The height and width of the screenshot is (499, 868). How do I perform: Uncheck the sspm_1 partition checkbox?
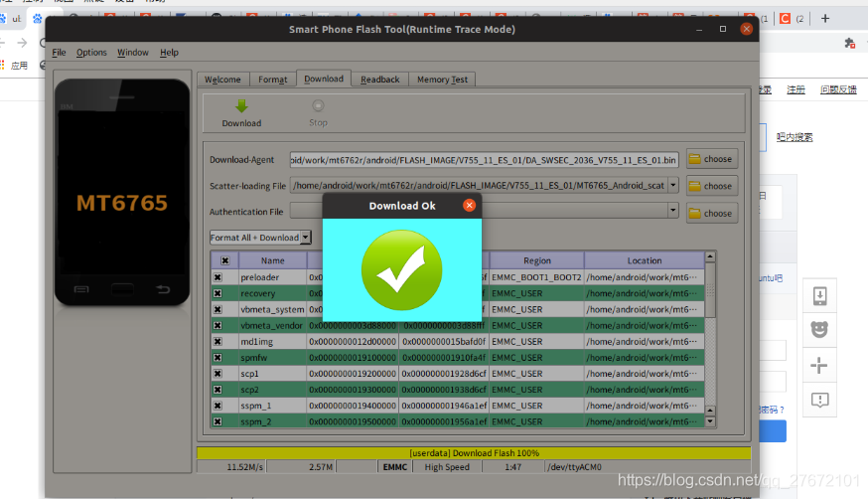[217, 406]
